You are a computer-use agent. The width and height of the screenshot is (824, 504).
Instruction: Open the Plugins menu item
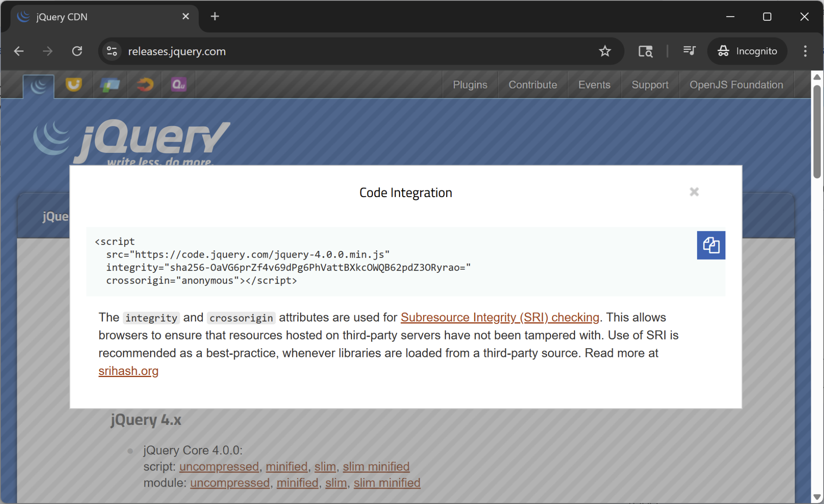tap(470, 85)
